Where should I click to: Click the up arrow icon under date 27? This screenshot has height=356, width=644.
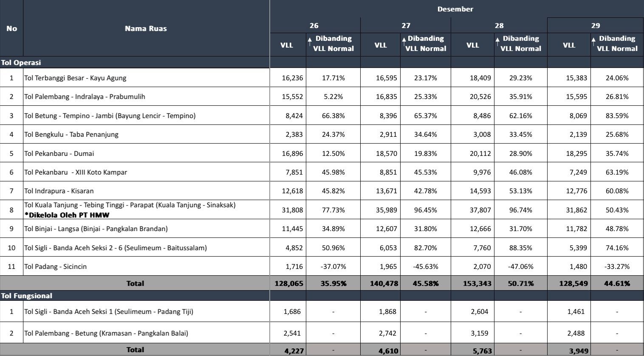click(404, 41)
